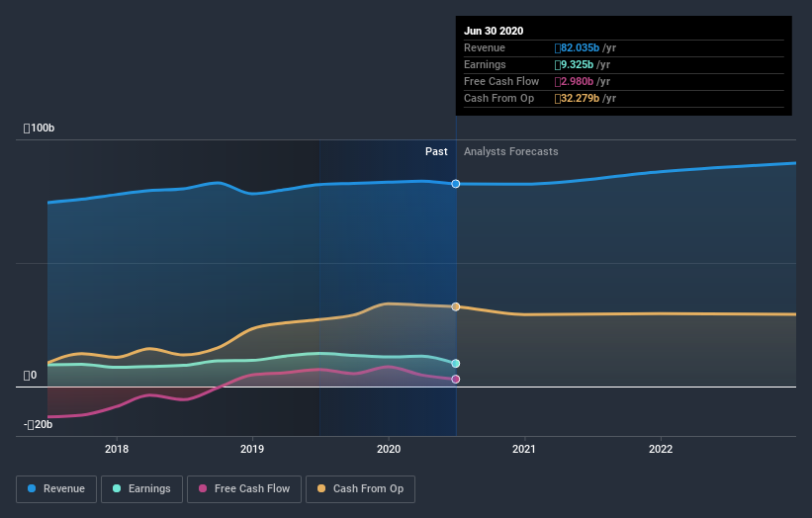Click the 100b y-axis label
Viewport: 812px width, 518px height.
39,128
